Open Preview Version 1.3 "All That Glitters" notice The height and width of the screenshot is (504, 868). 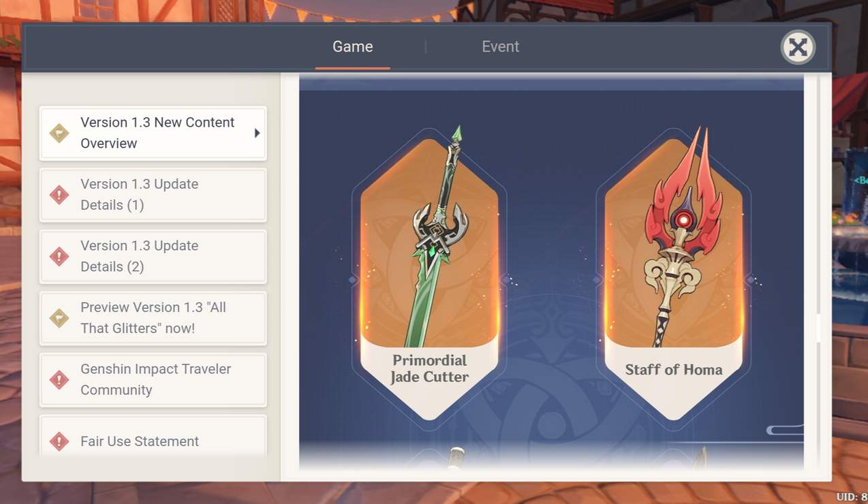pos(153,318)
